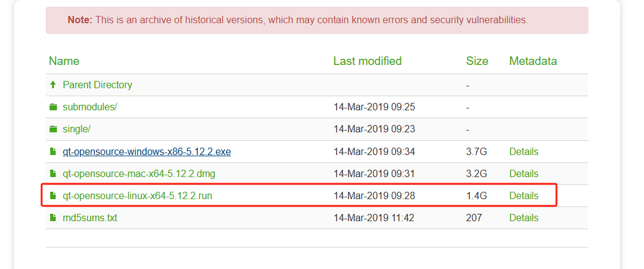
Task: Sort the listing by Last modified column
Action: coord(367,61)
